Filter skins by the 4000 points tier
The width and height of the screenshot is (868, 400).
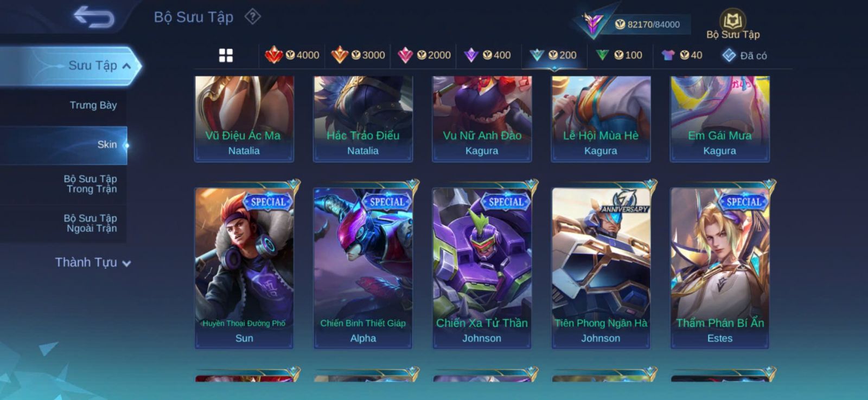pyautogui.click(x=292, y=55)
